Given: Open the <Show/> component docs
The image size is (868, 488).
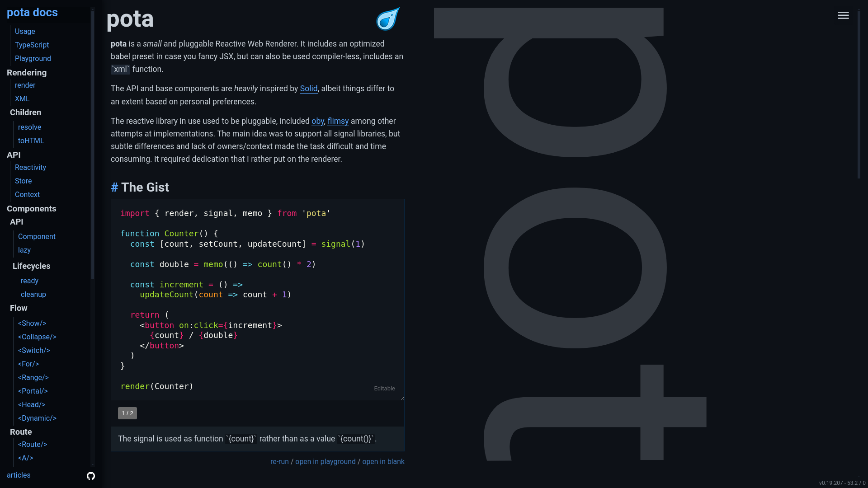Looking at the screenshot, I should pos(32,323).
